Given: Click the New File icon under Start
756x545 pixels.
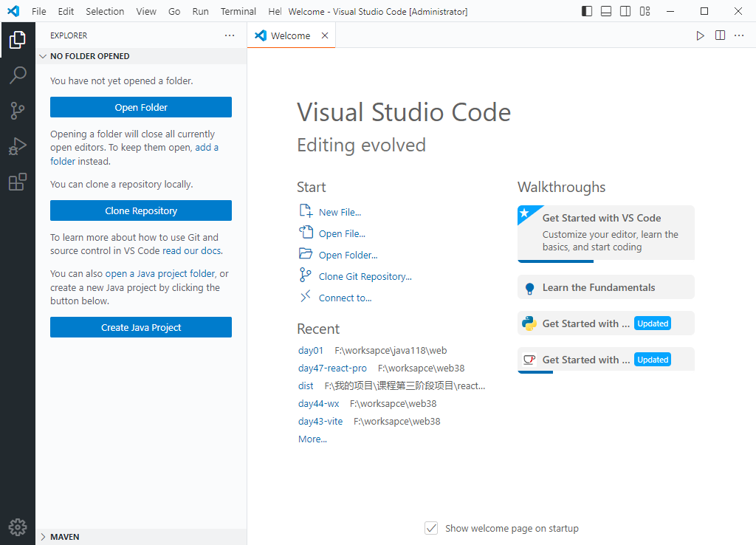Looking at the screenshot, I should [x=306, y=210].
